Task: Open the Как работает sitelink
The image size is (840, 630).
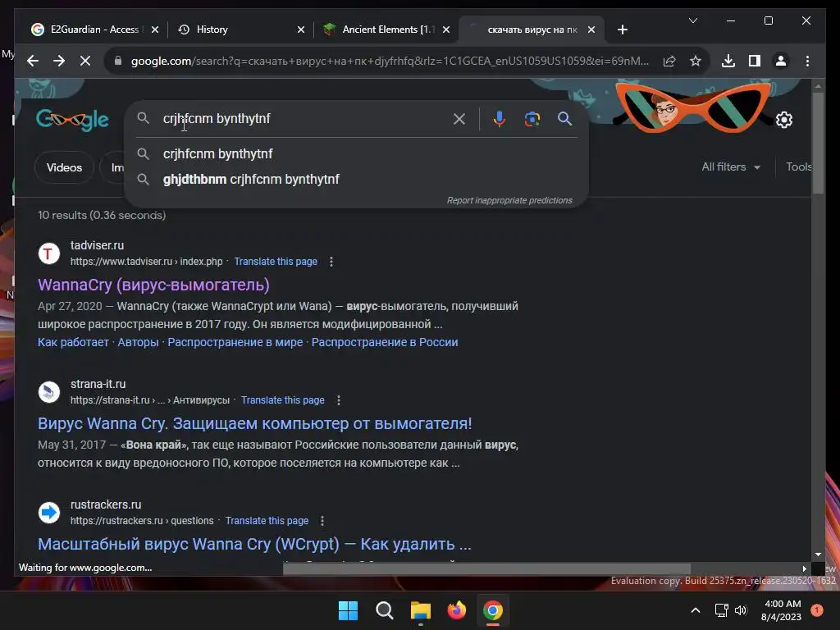Action: coord(73,342)
